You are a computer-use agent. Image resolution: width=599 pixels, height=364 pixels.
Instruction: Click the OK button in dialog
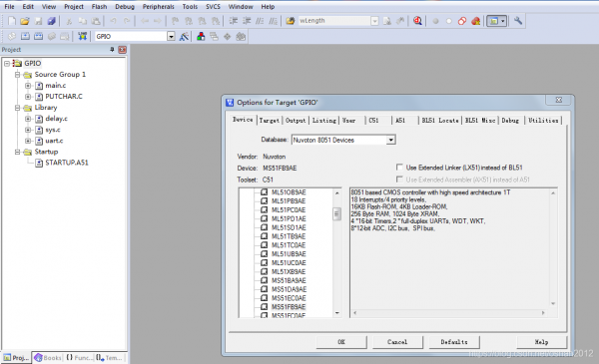pyautogui.click(x=341, y=342)
